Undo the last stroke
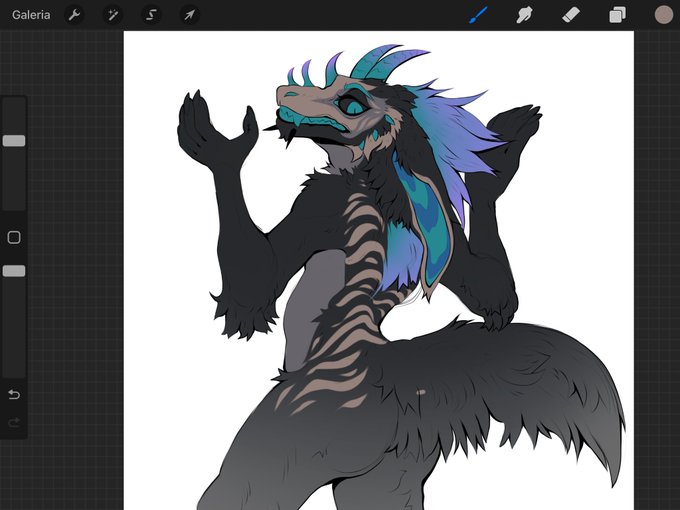 pyautogui.click(x=14, y=395)
